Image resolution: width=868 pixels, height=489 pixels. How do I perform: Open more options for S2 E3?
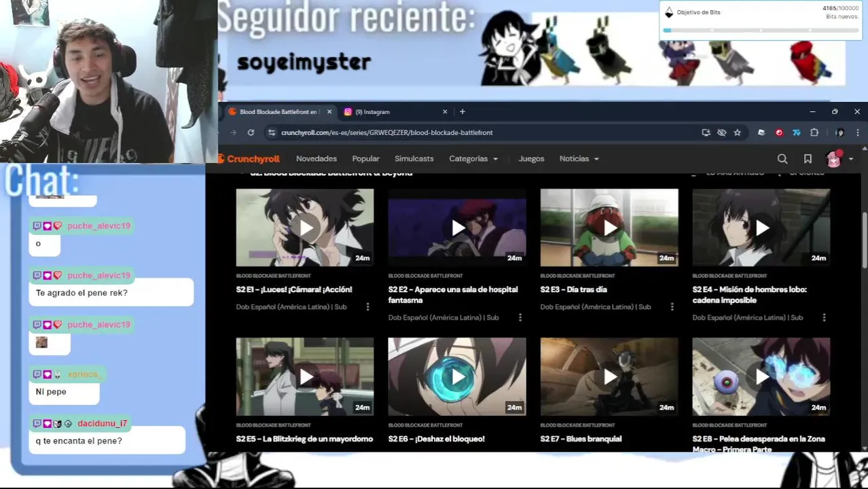tap(672, 307)
